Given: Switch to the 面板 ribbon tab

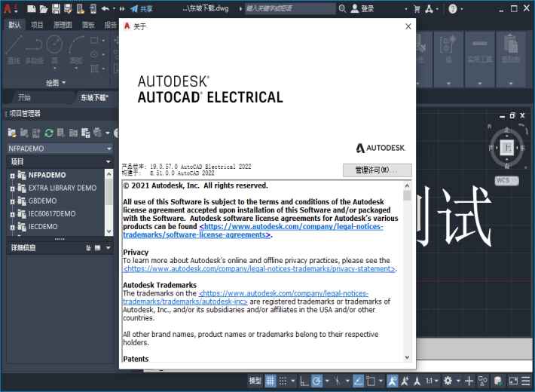Looking at the screenshot, I should pyautogui.click(x=88, y=25).
